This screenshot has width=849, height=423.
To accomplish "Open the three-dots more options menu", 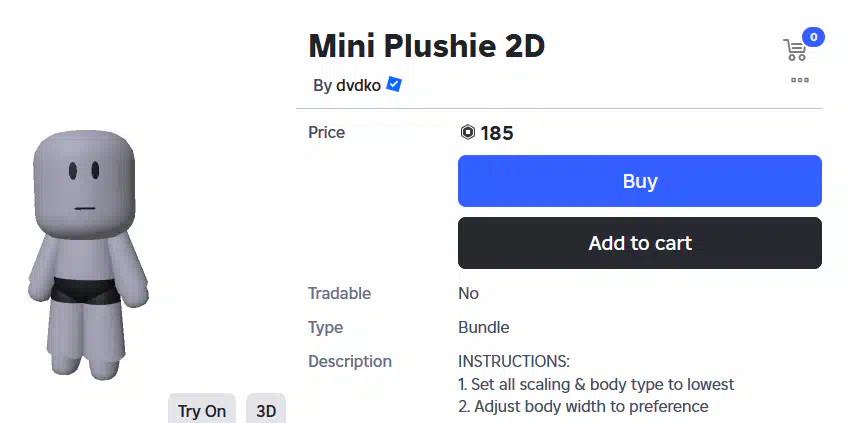I will [800, 80].
